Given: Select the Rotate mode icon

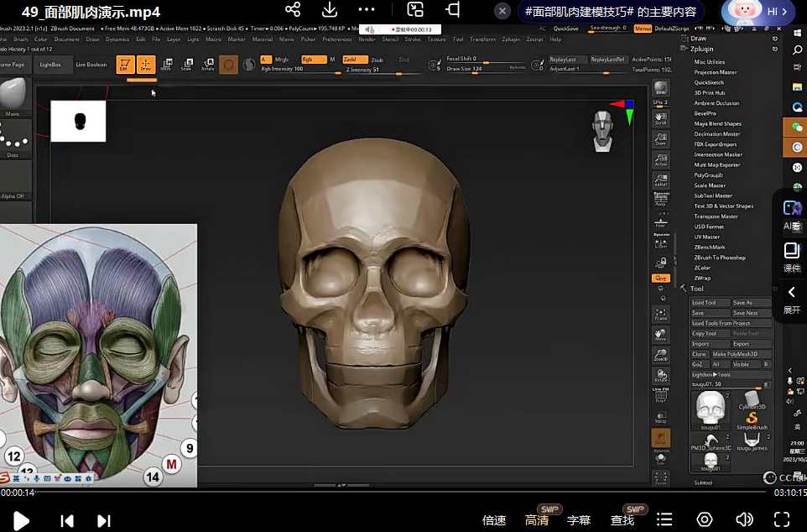Looking at the screenshot, I should pyautogui.click(x=210, y=62).
